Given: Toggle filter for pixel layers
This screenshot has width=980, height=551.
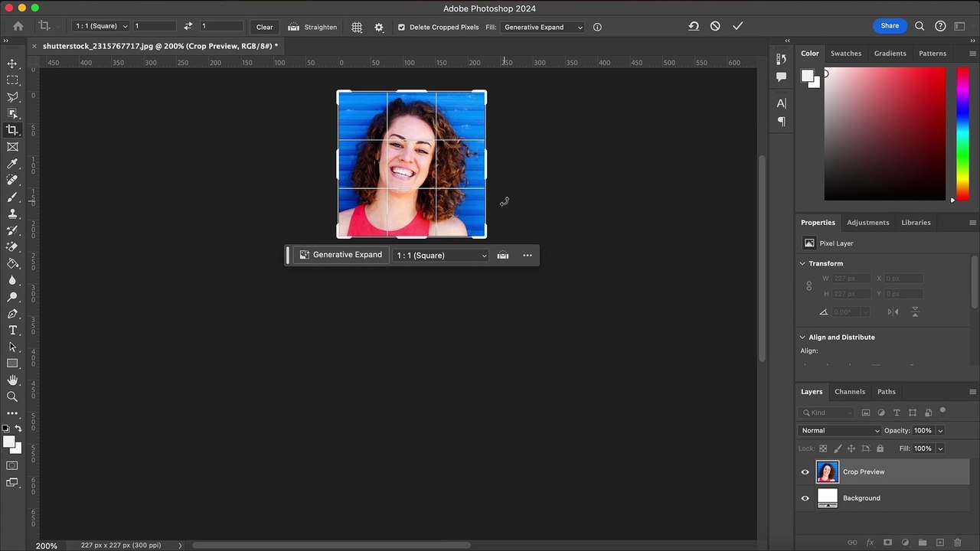Looking at the screenshot, I should 866,412.
